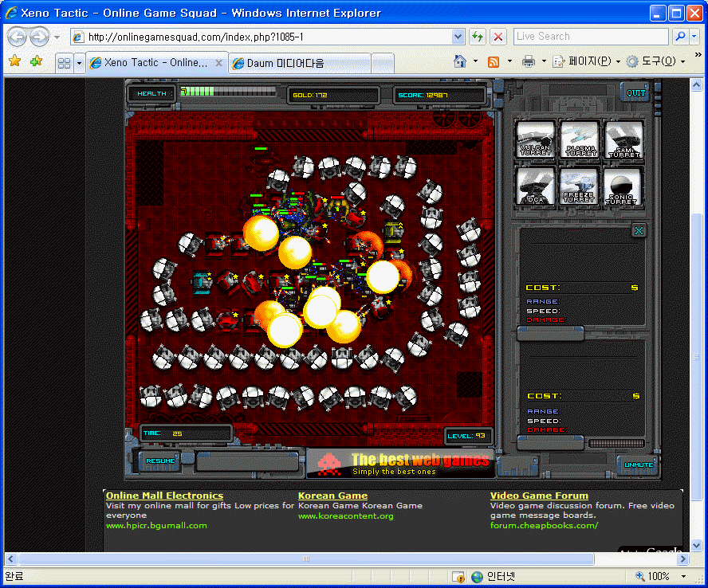Click the search magnifier button

click(680, 37)
